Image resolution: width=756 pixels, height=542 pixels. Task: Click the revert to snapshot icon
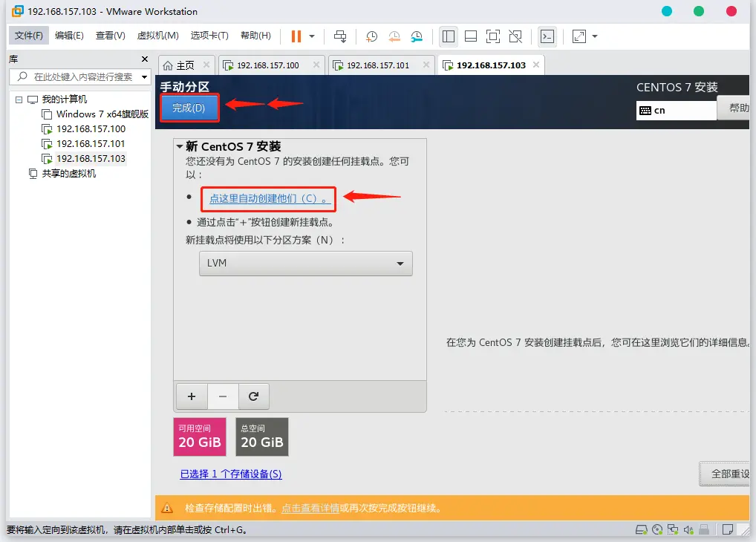[394, 36]
